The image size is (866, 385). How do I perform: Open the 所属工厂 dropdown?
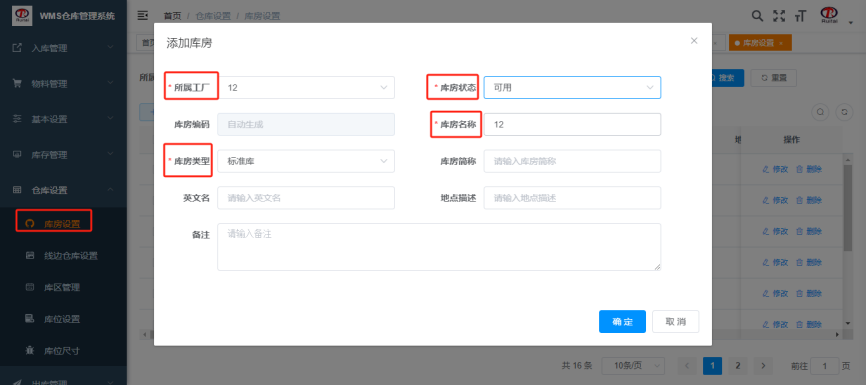click(306, 87)
